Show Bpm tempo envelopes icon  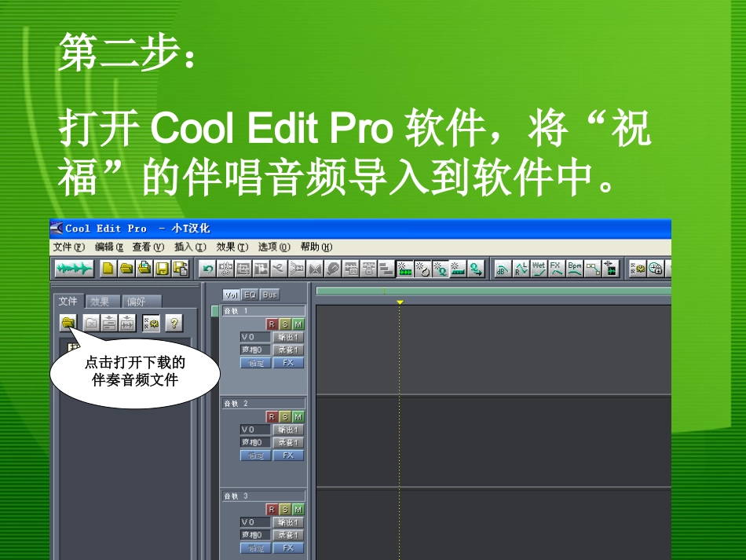(574, 269)
